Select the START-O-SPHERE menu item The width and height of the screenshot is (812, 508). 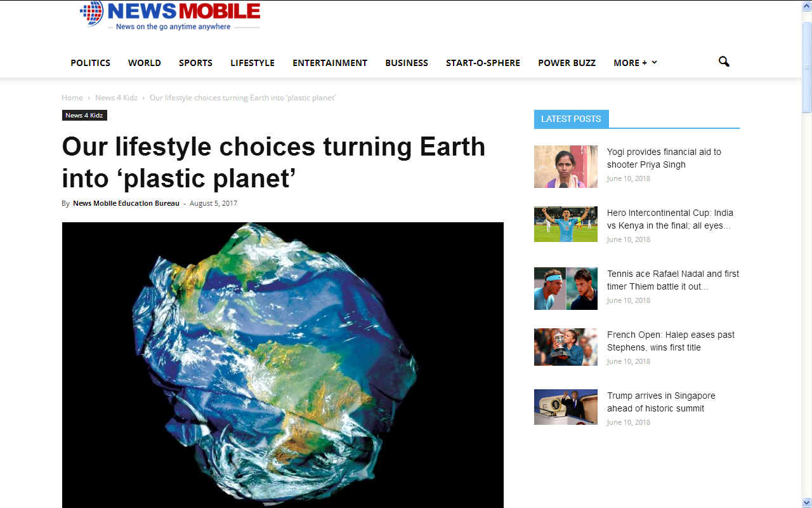[x=483, y=62]
